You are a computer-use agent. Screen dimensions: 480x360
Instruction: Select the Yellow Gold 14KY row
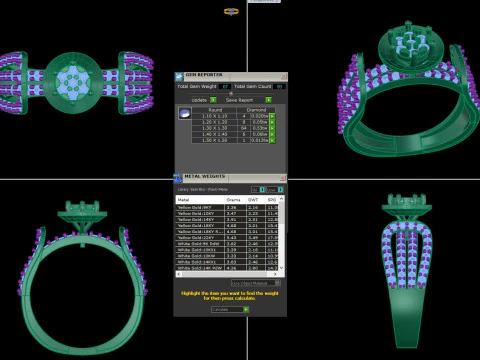[x=227, y=219]
